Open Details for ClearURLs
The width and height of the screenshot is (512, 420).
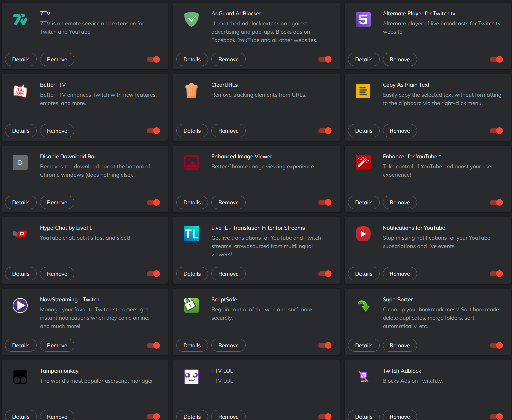pos(192,131)
